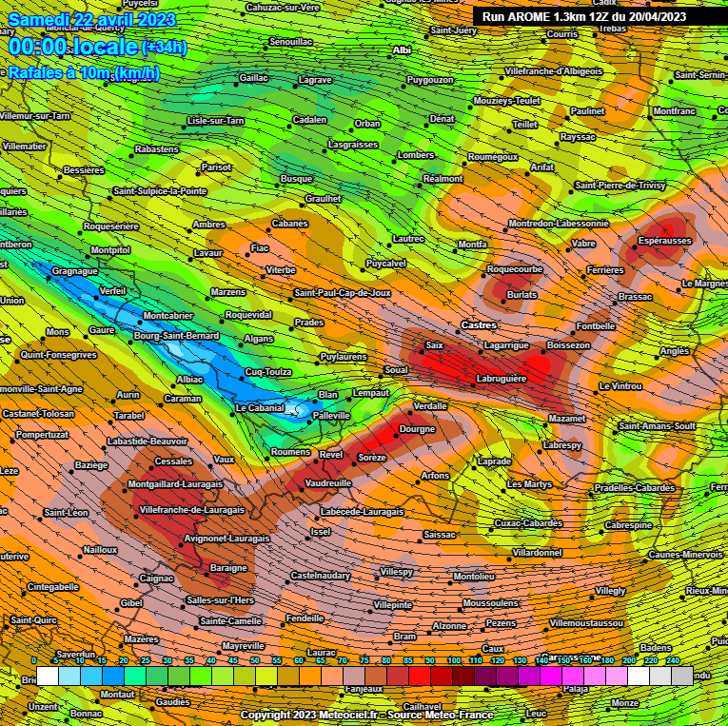Select the 'Saïx' town label
The width and height of the screenshot is (728, 726).
tap(434, 345)
